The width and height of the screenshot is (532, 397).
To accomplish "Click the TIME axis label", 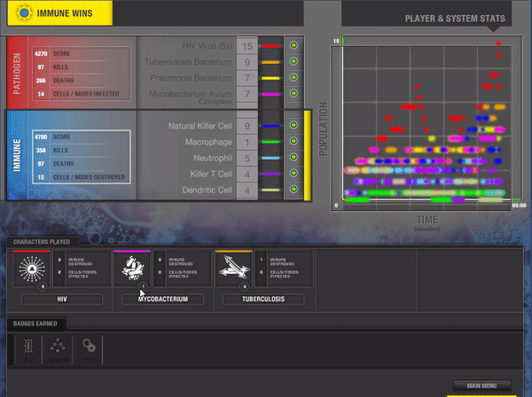I will [x=426, y=220].
